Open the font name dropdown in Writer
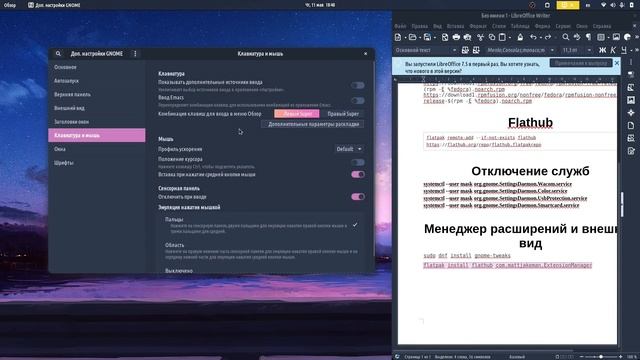 [x=552, y=50]
